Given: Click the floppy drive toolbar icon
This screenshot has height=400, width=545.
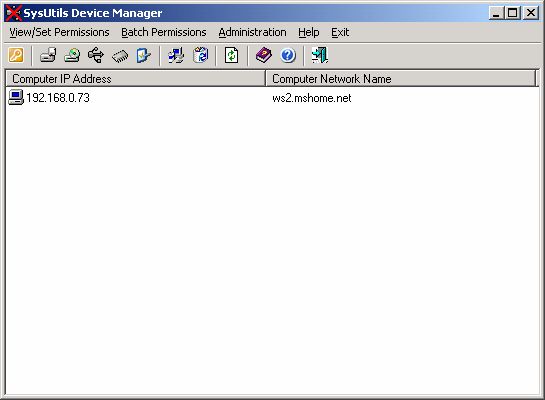Looking at the screenshot, I should pos(48,55).
